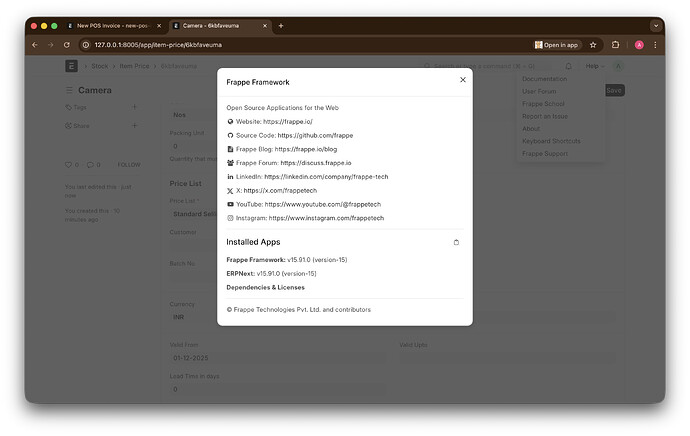Open a new browser tab

[281, 26]
